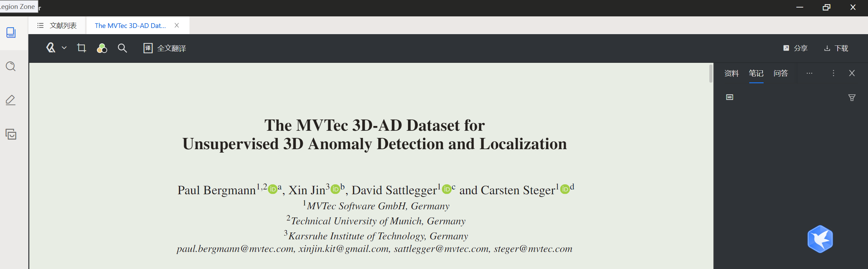Image resolution: width=868 pixels, height=269 pixels.
Task: Click Paul Bergmann's ORCID iD icon
Action: pyautogui.click(x=273, y=189)
